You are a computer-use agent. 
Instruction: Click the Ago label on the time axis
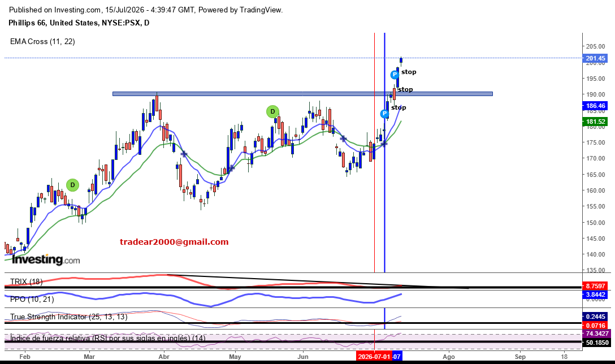point(449,357)
